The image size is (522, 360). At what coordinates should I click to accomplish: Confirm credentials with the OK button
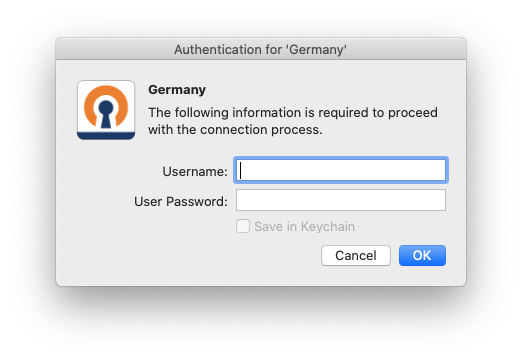tap(422, 256)
